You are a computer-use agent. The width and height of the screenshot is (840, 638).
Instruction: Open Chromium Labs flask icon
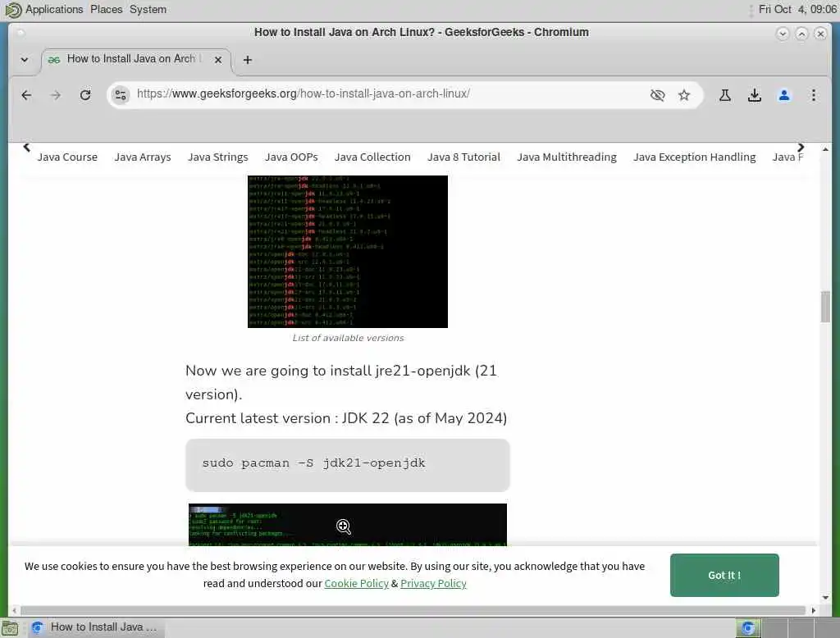click(725, 95)
